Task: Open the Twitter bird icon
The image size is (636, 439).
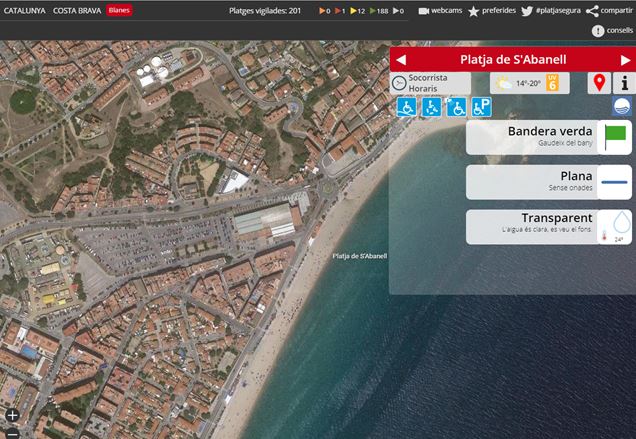Action: point(526,11)
